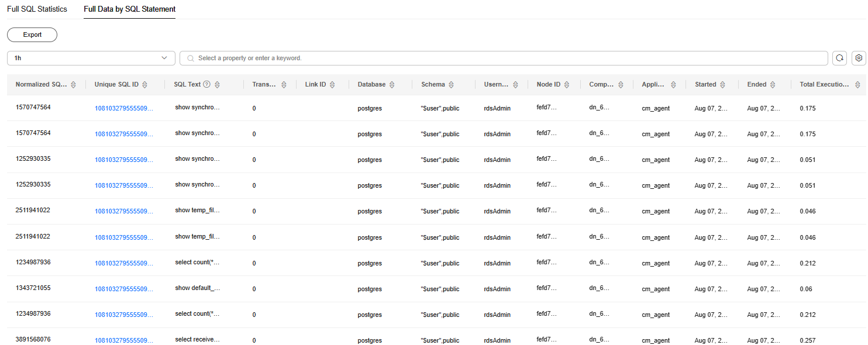
Task: Click execution time value 0.06
Action: [806, 289]
